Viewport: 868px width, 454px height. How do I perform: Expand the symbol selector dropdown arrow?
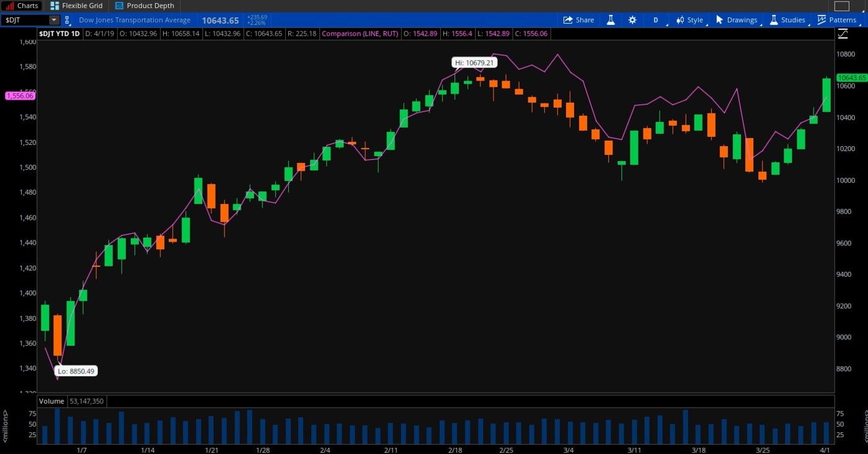coord(54,20)
